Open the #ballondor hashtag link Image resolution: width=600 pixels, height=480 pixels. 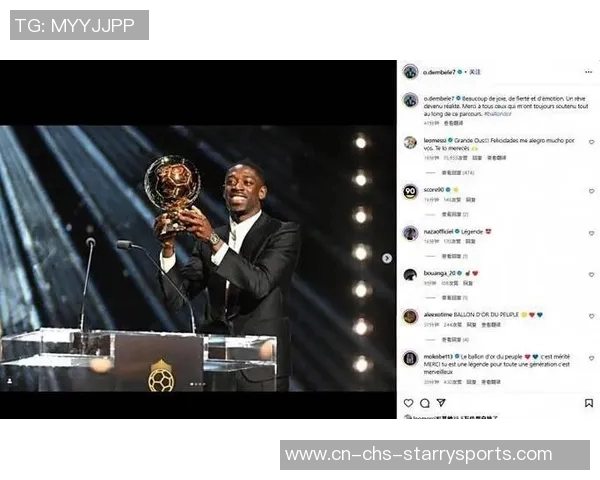point(497,114)
